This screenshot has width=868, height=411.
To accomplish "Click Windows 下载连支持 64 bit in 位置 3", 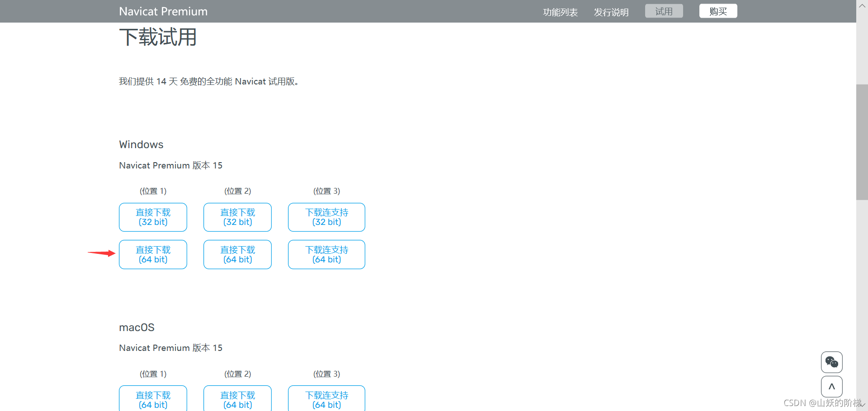I will pyautogui.click(x=326, y=255).
